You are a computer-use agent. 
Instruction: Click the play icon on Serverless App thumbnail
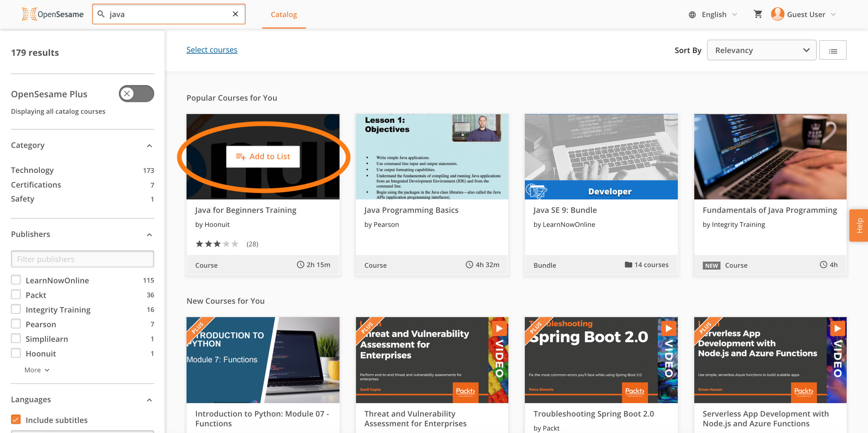(x=838, y=328)
